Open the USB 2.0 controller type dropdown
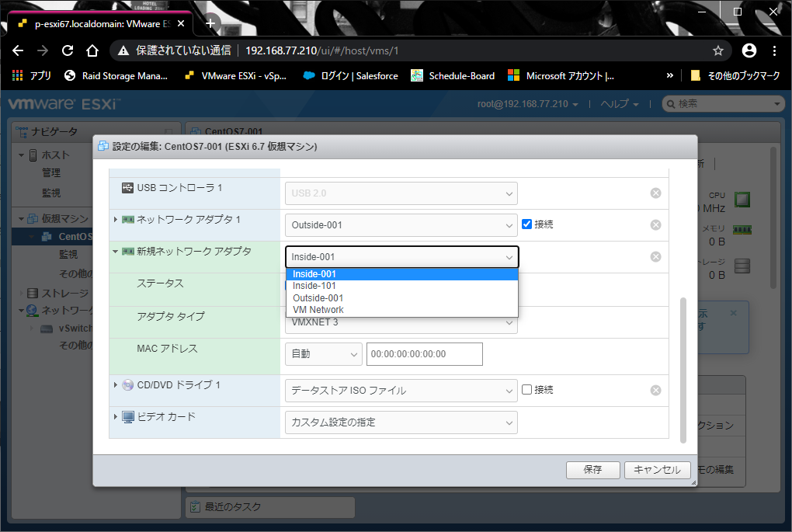 click(x=401, y=193)
